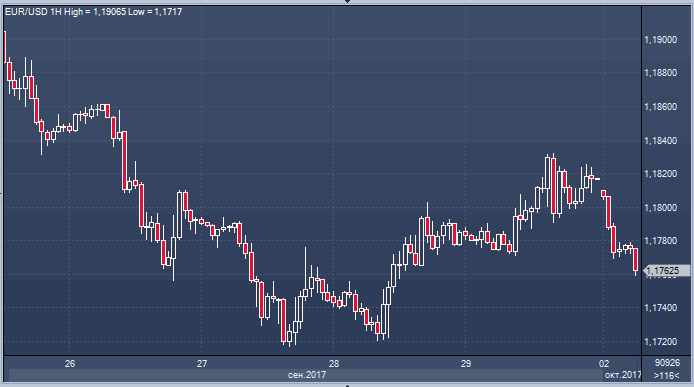
Task: Select the 1,18200 price axis label
Action: 661,174
